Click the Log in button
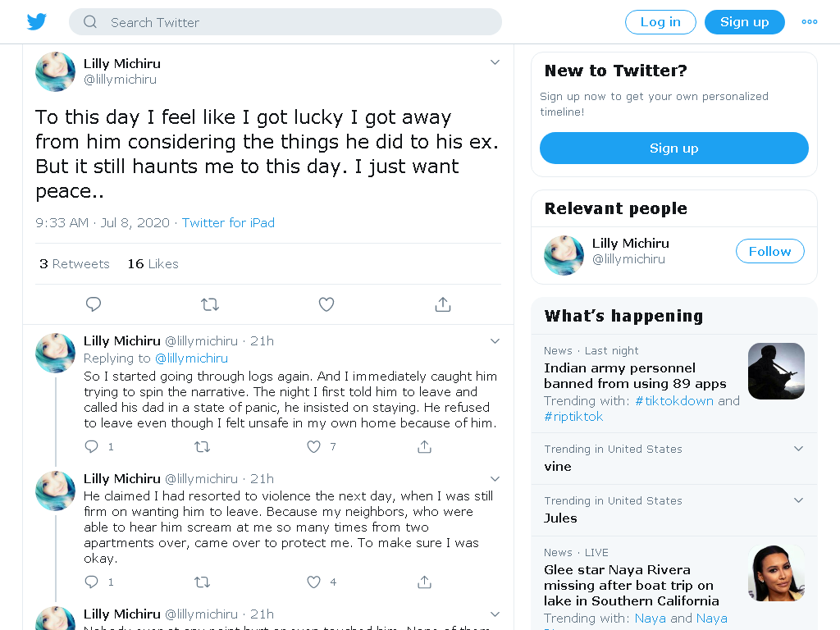 pos(660,22)
